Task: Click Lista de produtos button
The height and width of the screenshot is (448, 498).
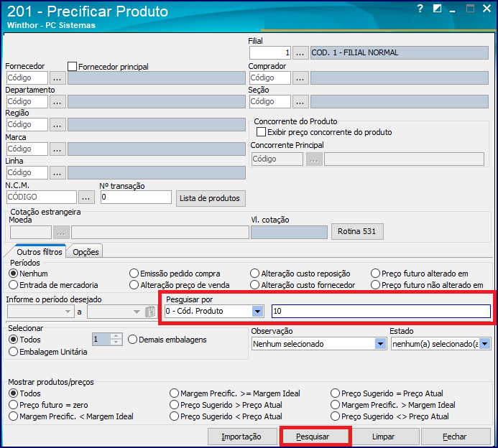Action: (211, 198)
